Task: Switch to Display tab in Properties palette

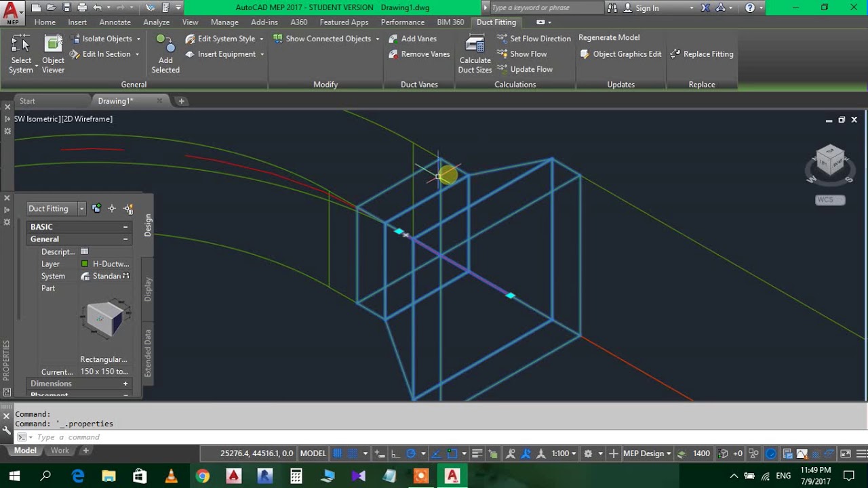Action: (x=148, y=289)
